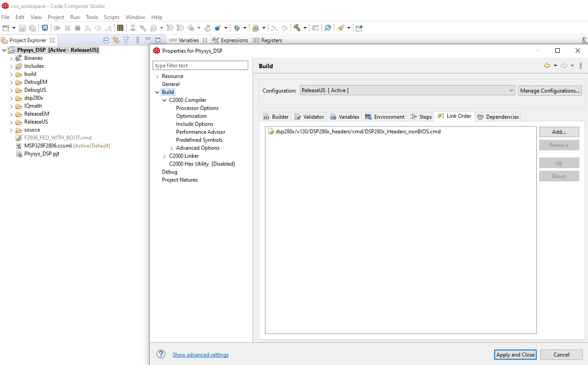Click the Cancel button
The height and width of the screenshot is (365, 588).
click(x=561, y=354)
